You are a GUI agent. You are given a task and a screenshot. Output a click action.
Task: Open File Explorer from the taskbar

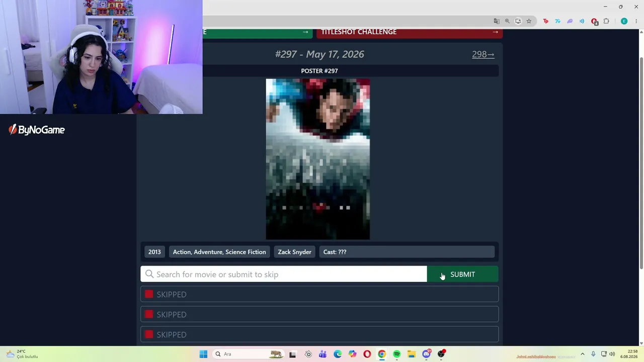coord(412,354)
